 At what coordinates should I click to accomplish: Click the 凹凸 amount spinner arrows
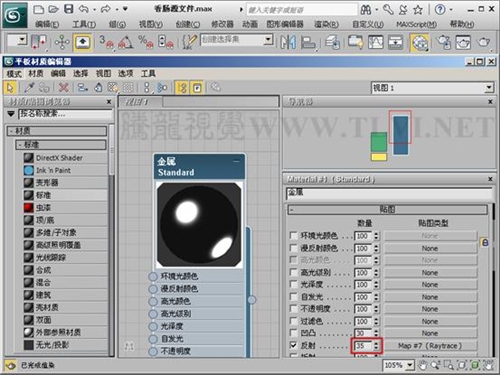(376, 333)
